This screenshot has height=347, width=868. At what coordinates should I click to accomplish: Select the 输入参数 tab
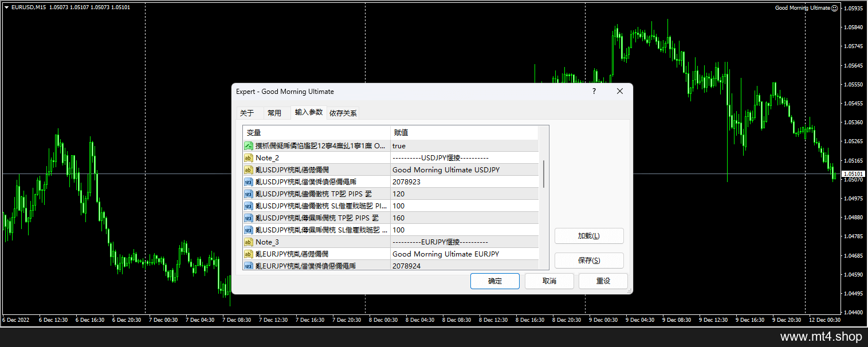pyautogui.click(x=309, y=112)
